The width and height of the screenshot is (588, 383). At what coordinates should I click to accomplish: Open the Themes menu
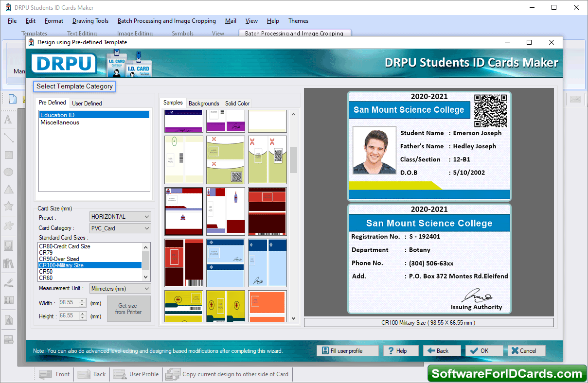[x=299, y=21]
